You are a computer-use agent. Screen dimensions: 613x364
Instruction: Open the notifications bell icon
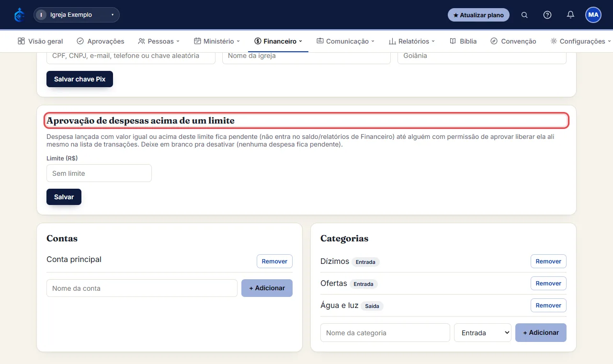[x=570, y=15]
